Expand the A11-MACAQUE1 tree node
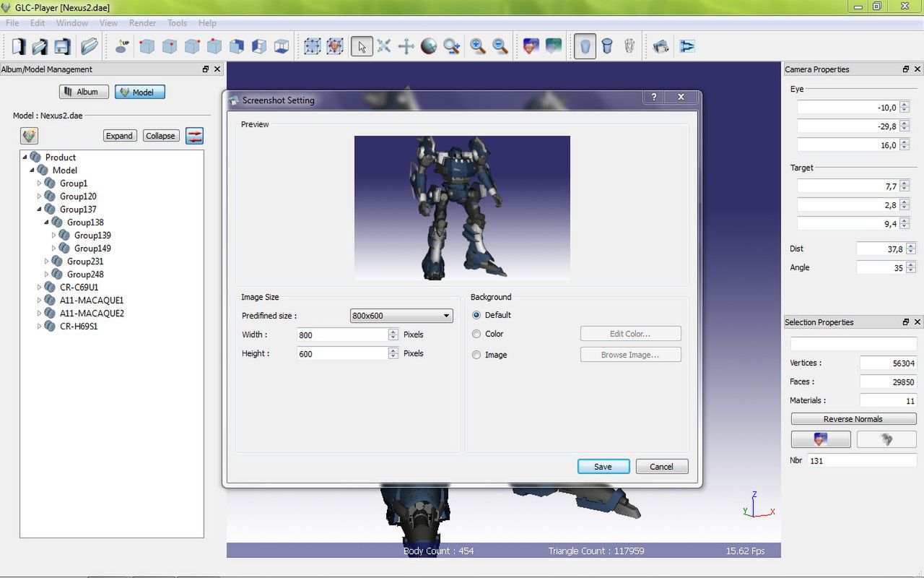 40,301
